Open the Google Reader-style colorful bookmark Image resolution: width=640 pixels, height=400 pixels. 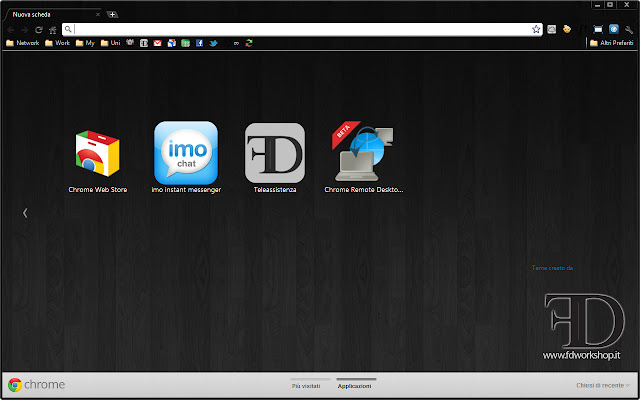tap(171, 43)
